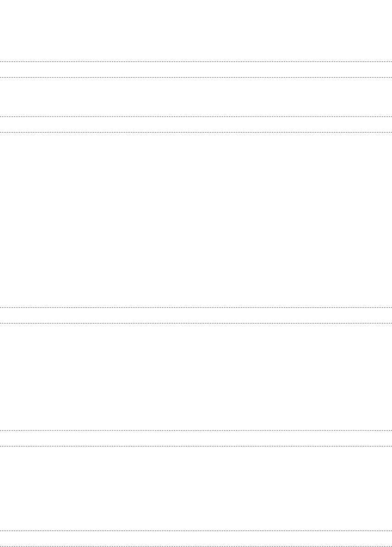392x547 pixels.
Task: Click the gap between seventh and eighth dotted lines
Action: click(196, 439)
